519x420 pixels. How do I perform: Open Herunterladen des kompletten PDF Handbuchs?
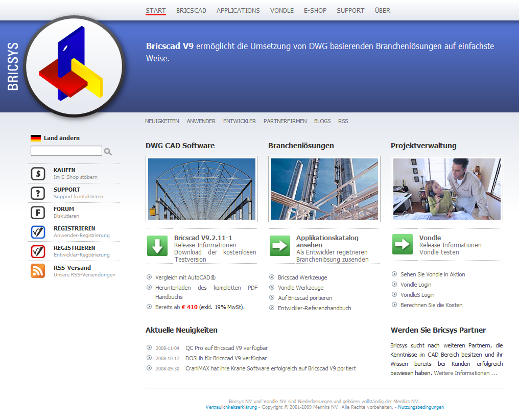pyautogui.click(x=206, y=292)
